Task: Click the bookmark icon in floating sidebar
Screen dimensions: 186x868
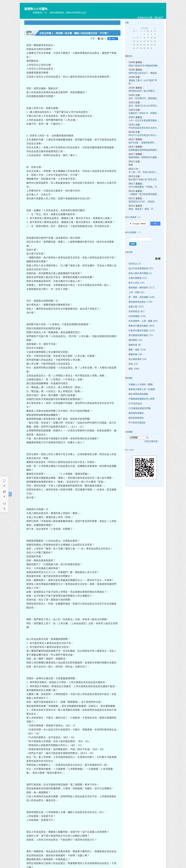Action: click(4, 481)
